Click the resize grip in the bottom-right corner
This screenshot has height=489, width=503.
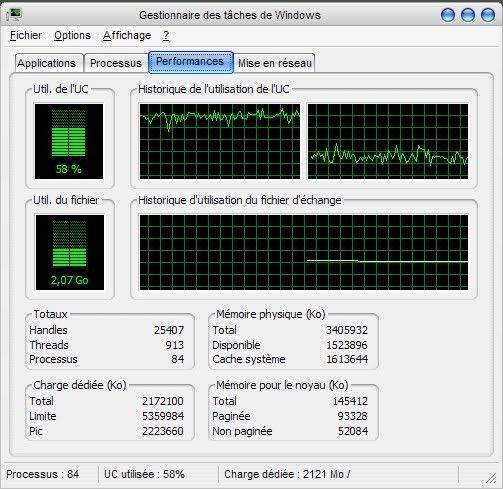click(490, 479)
